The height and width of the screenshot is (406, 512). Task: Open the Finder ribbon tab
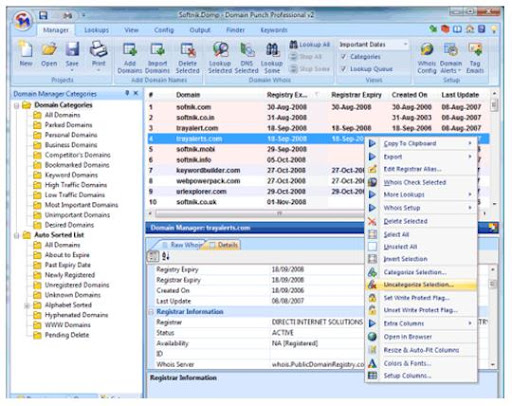click(x=235, y=30)
